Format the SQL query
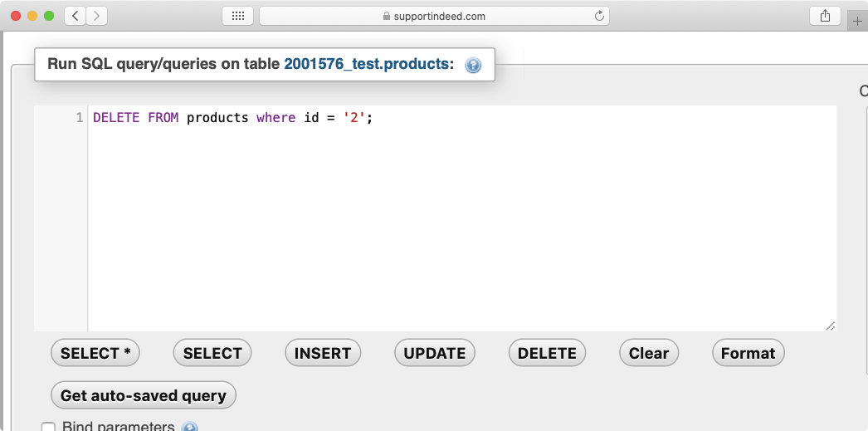Image resolution: width=868 pixels, height=431 pixels. click(748, 353)
